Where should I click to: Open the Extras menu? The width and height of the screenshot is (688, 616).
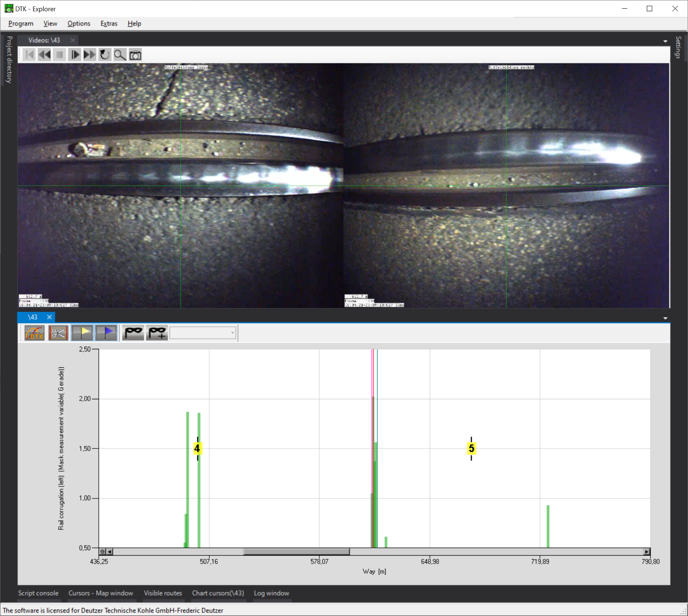pos(109,24)
